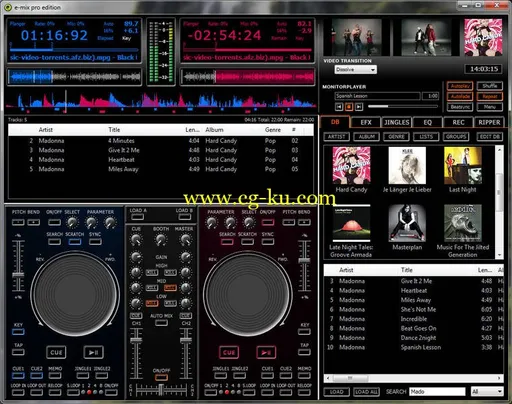This screenshot has height=404, width=512.
Task: Click channel 1 HIGH EQ knob
Action: click(136, 272)
